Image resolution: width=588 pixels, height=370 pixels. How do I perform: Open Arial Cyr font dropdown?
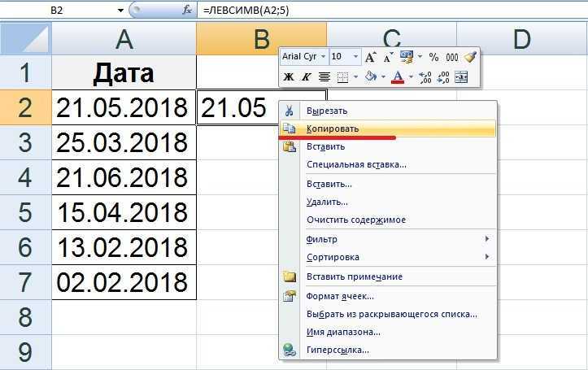pyautogui.click(x=323, y=57)
